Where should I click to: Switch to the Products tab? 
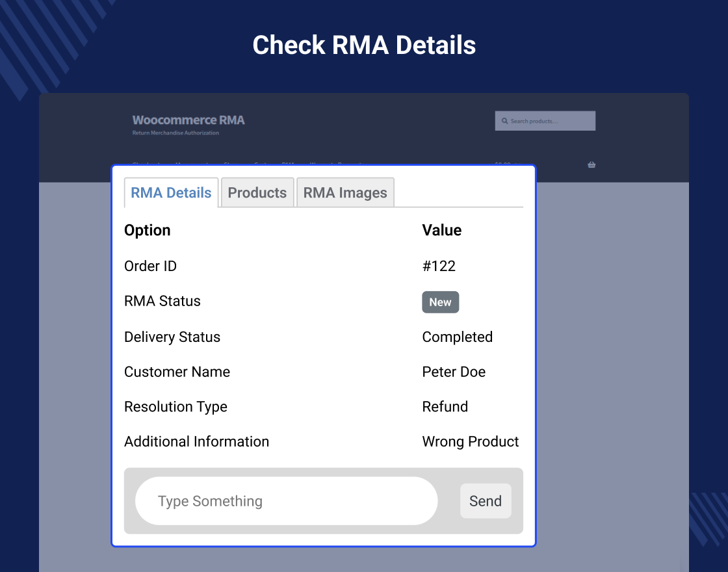click(257, 192)
